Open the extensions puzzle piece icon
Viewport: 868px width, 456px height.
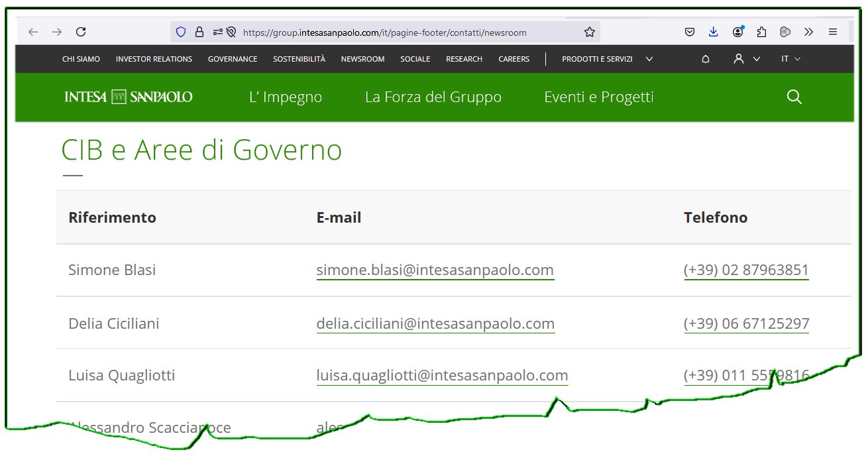761,32
